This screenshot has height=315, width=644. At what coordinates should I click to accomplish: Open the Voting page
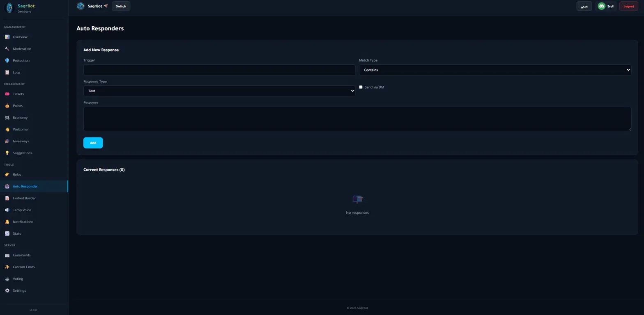[x=34, y=279]
